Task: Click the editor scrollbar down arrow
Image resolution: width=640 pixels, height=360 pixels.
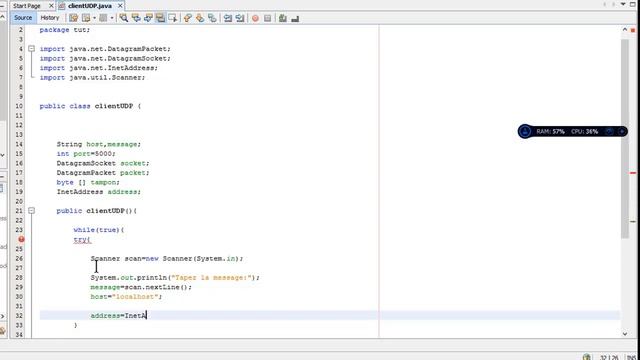Action: 624,333
